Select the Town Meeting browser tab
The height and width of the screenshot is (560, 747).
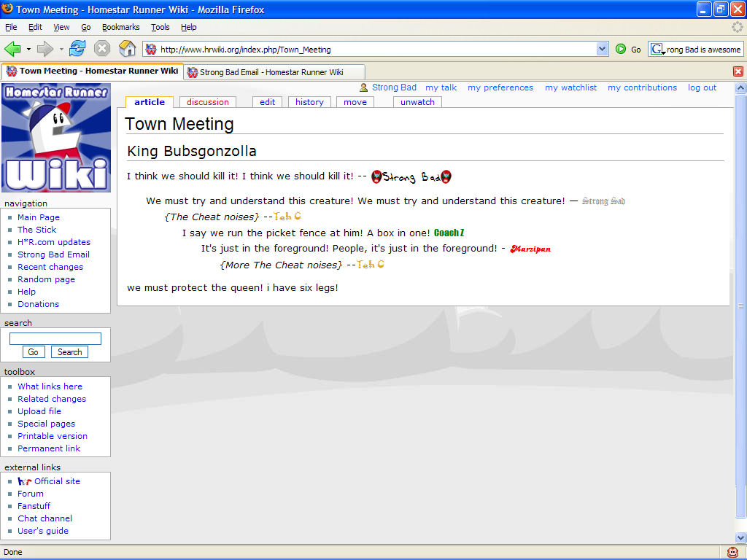93,71
